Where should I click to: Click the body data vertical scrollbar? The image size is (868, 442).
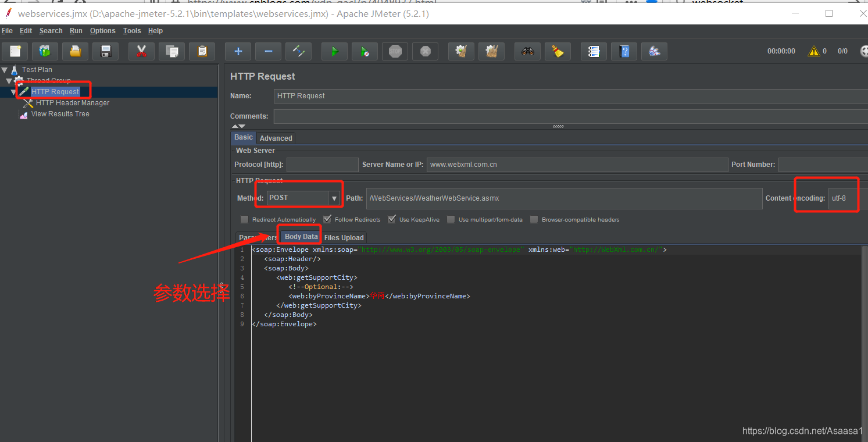click(865, 343)
